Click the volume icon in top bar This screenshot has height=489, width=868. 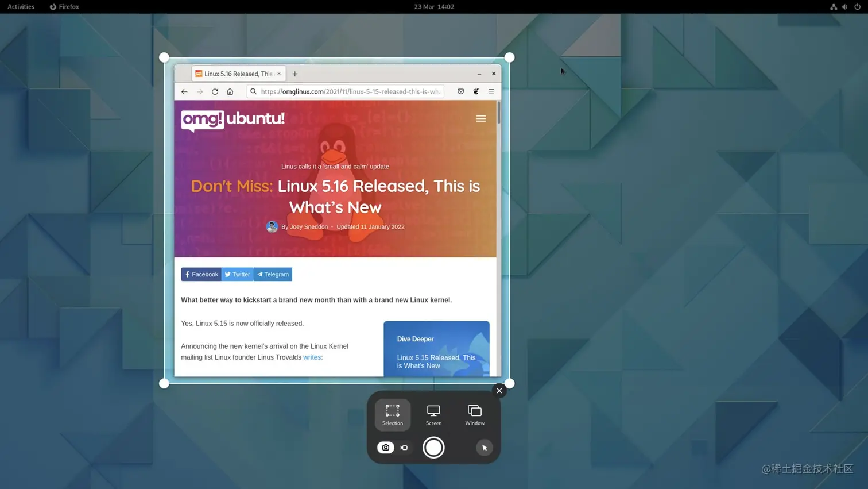pos(845,7)
